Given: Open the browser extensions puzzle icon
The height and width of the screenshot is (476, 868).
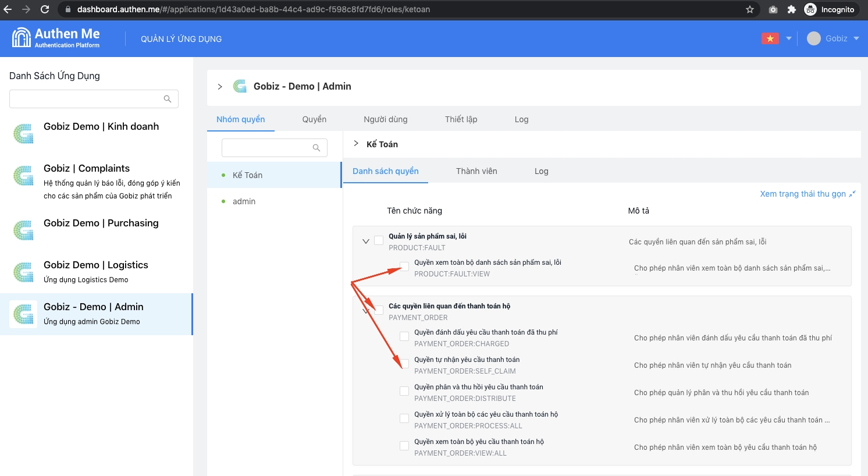Looking at the screenshot, I should click(791, 9).
